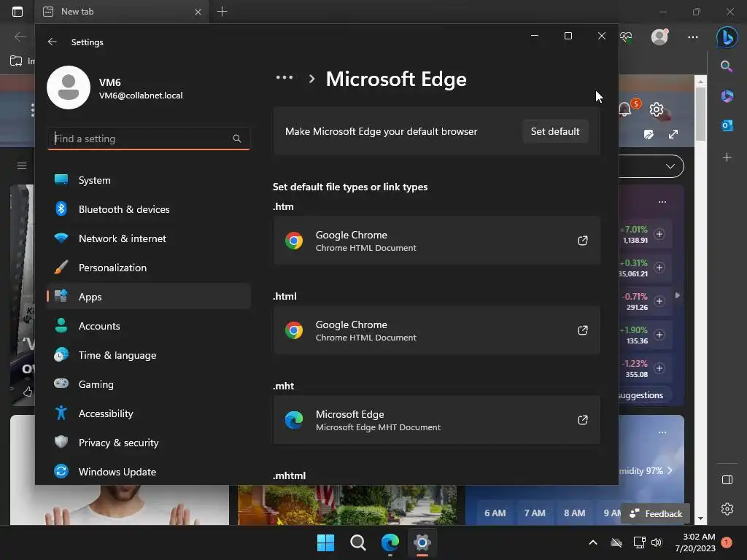Open a new tab in Edge
Screen dimensions: 747x560
(x=222, y=12)
